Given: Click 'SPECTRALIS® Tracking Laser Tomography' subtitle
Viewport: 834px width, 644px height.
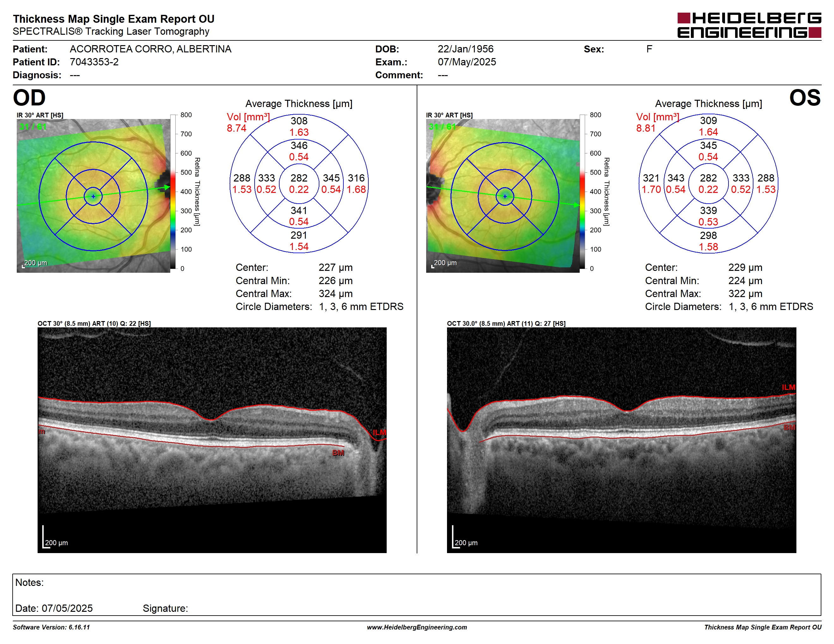Looking at the screenshot, I should click(111, 31).
